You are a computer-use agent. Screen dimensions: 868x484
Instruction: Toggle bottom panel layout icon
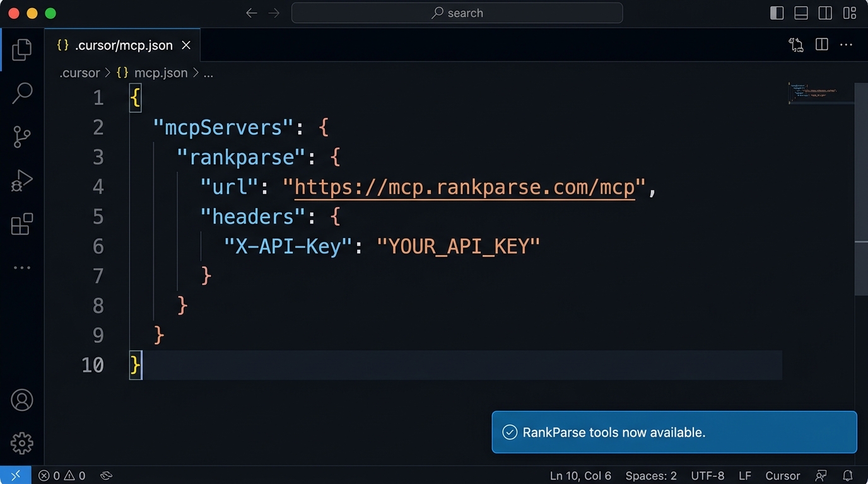[x=801, y=13]
